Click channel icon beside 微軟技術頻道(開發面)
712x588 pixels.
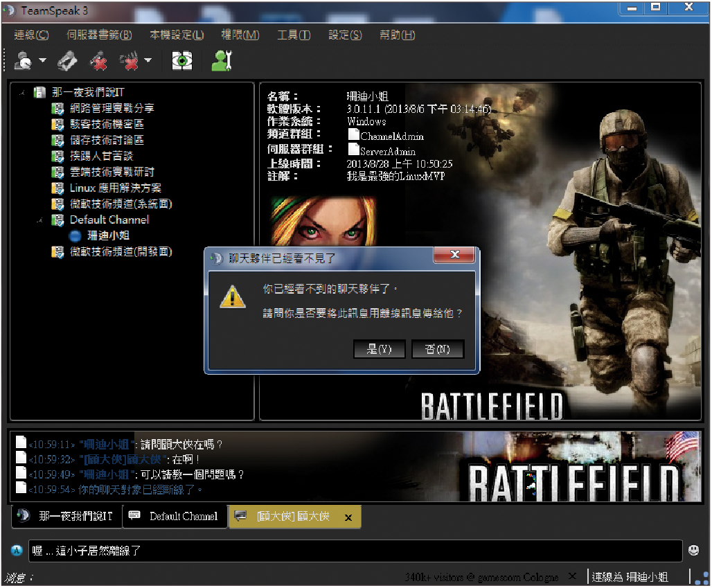(x=57, y=251)
